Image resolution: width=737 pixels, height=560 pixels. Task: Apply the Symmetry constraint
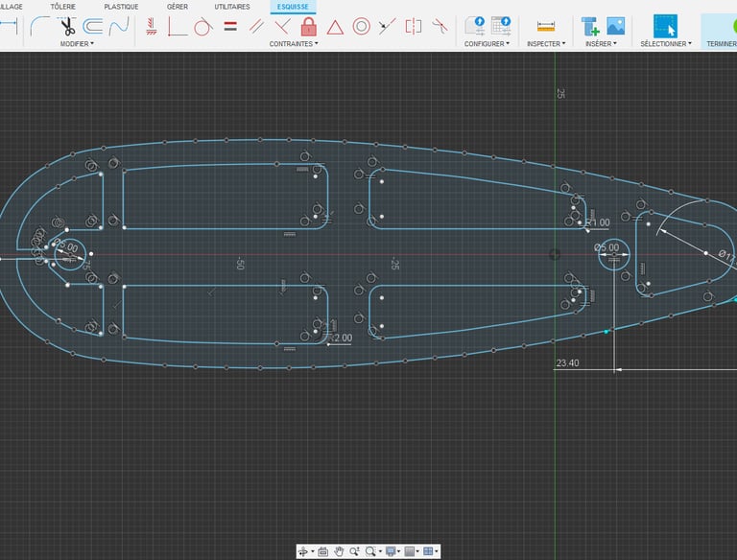tap(414, 26)
